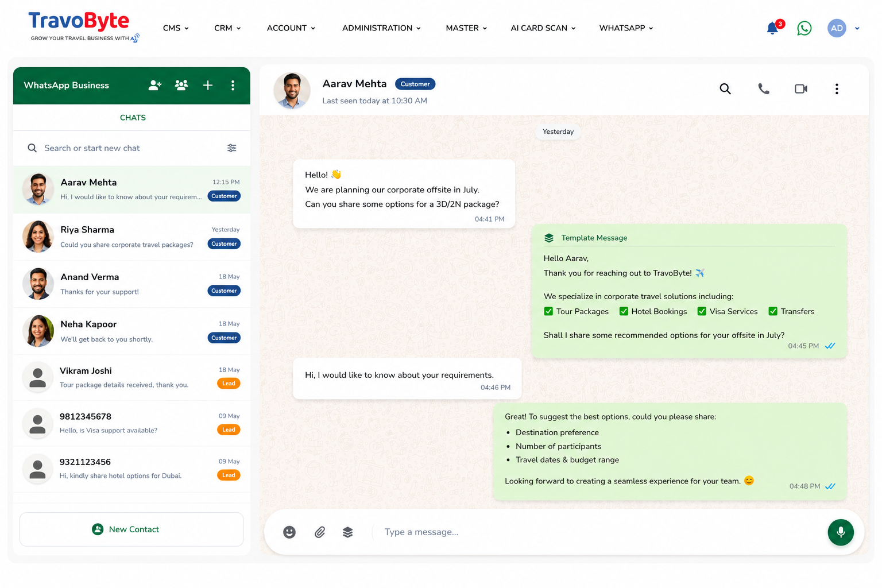Expand the user account chevron
The width and height of the screenshot is (882, 588).
pos(857,28)
